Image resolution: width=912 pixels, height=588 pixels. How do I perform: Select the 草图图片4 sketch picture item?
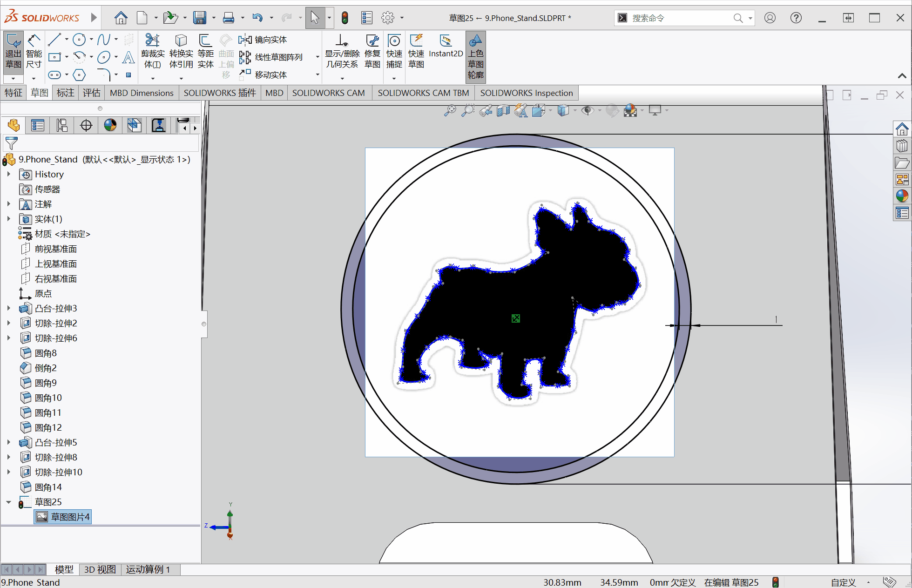(x=63, y=517)
